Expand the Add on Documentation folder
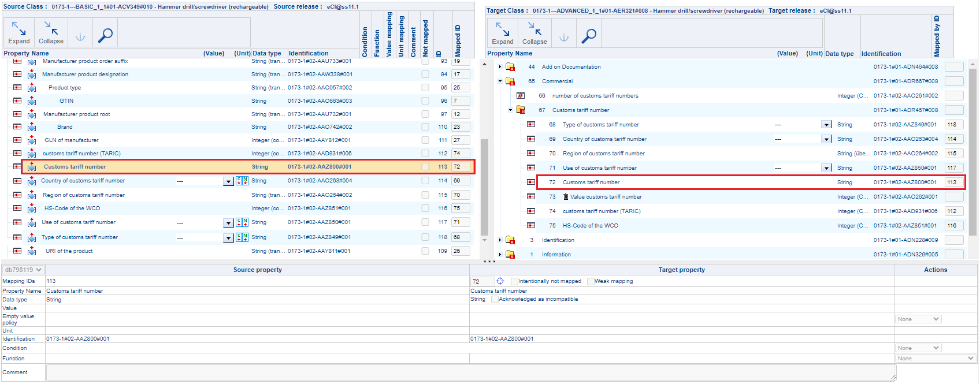The image size is (980, 384). pyautogui.click(x=500, y=67)
